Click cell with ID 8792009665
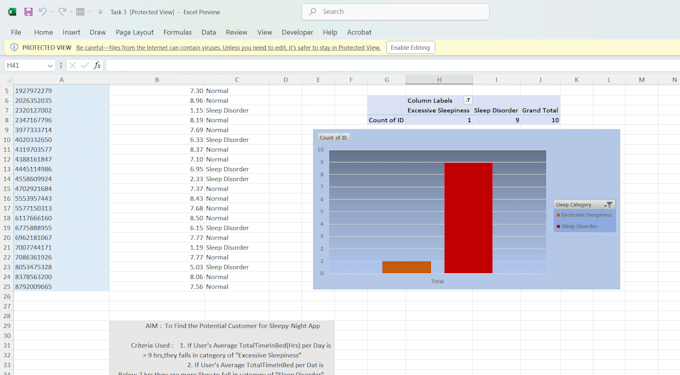The height and width of the screenshot is (375, 680). point(61,287)
